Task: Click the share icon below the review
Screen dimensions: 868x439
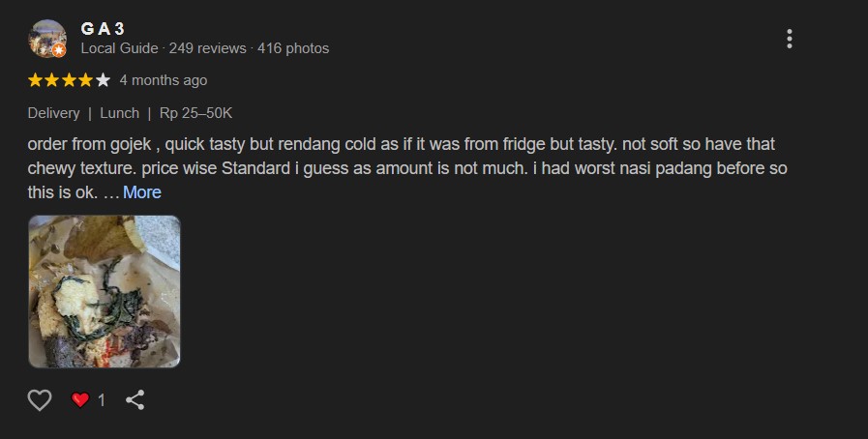Action: pos(135,399)
